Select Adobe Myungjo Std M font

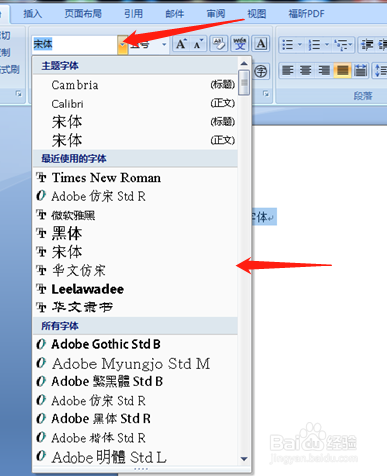pos(135,363)
